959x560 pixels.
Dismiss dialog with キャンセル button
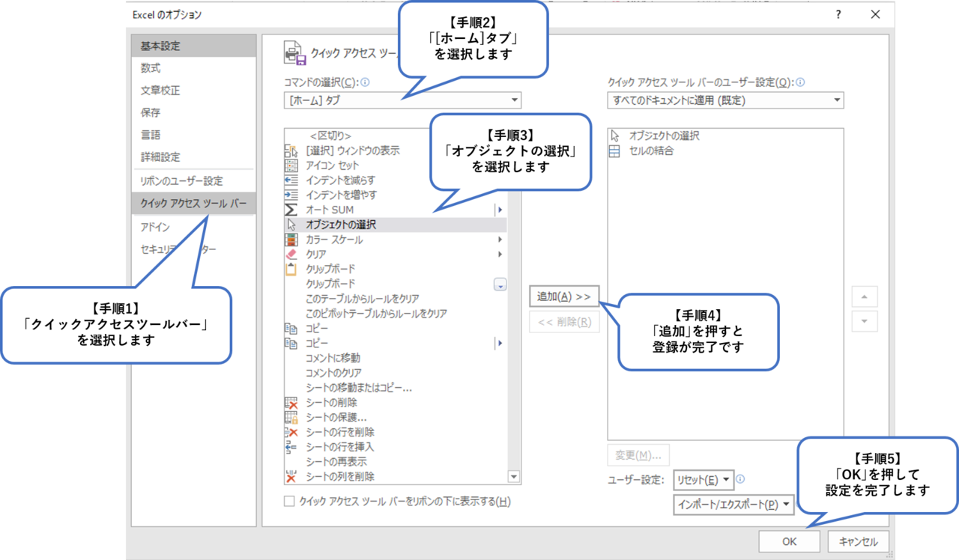[858, 541]
